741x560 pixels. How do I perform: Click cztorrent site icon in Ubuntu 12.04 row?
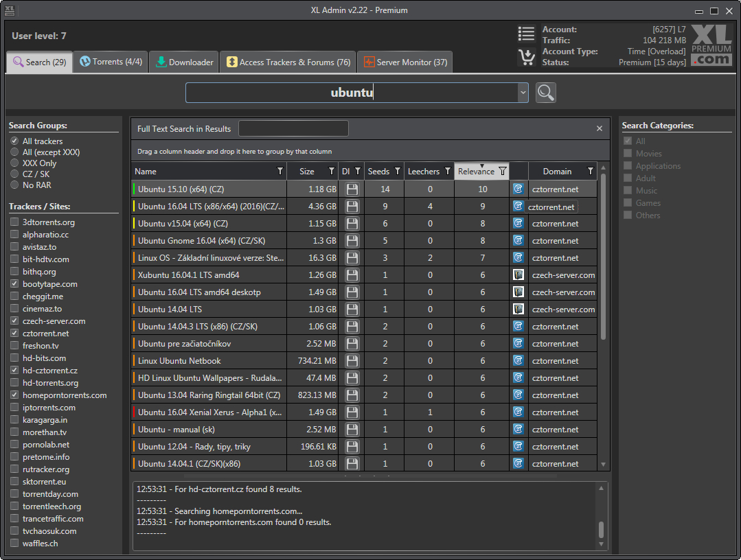click(x=518, y=446)
